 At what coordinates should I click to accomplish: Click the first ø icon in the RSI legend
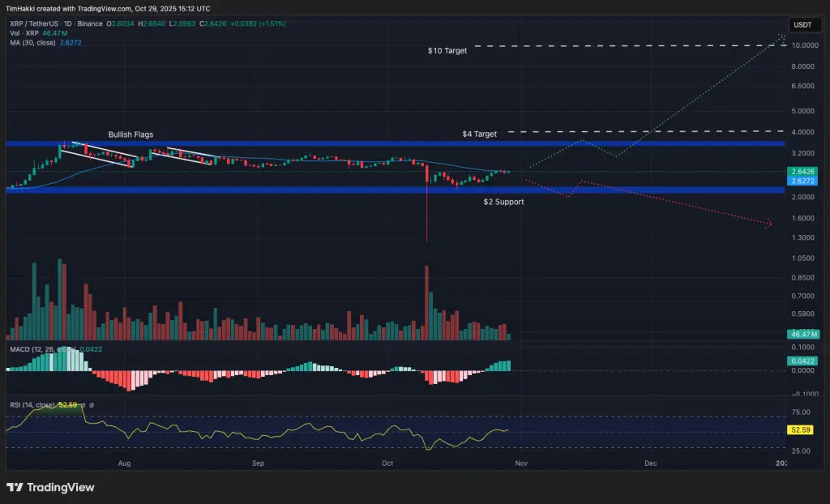click(83, 403)
